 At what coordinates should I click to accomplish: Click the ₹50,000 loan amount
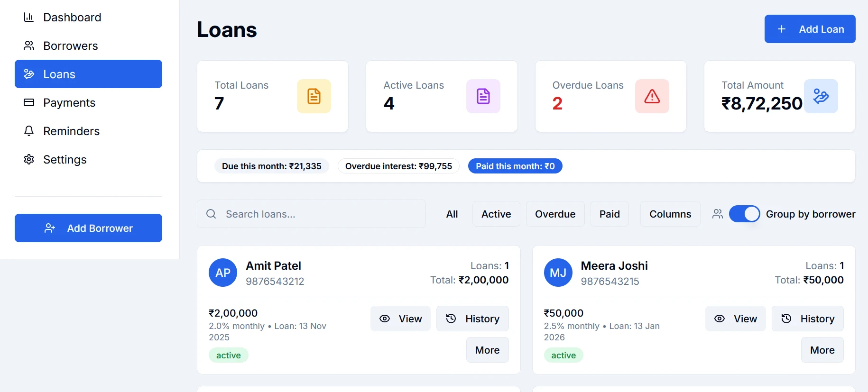(563, 313)
